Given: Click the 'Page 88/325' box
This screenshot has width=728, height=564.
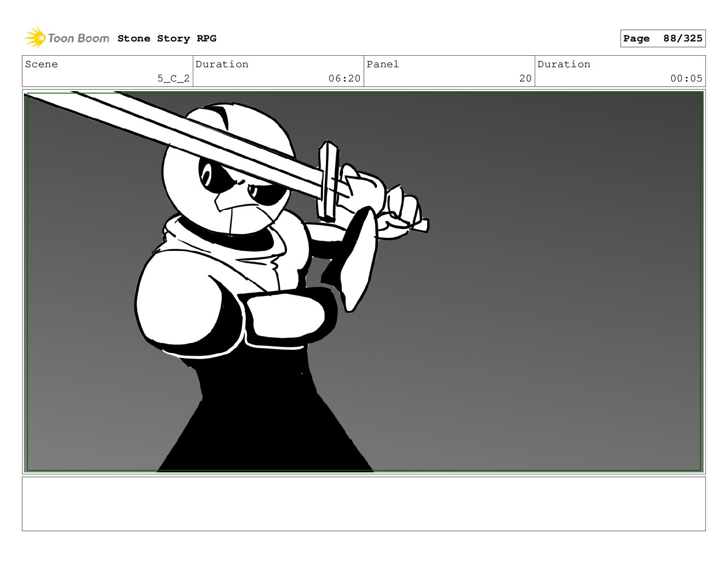Looking at the screenshot, I should pos(663,39).
